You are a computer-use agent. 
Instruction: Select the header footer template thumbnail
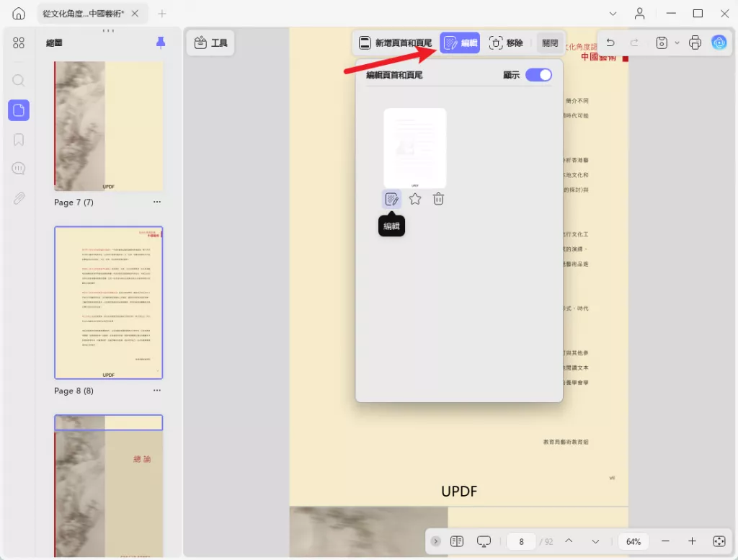(414, 148)
